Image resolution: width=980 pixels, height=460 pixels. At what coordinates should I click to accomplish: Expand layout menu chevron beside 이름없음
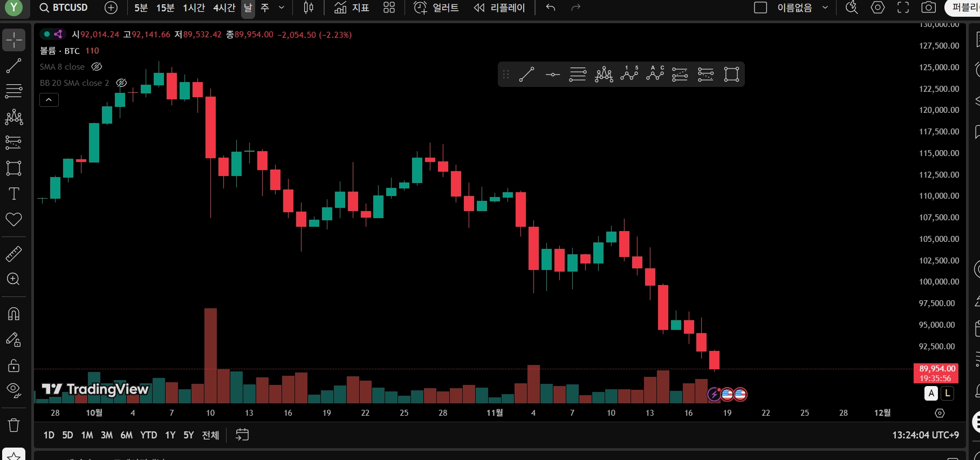click(825, 8)
